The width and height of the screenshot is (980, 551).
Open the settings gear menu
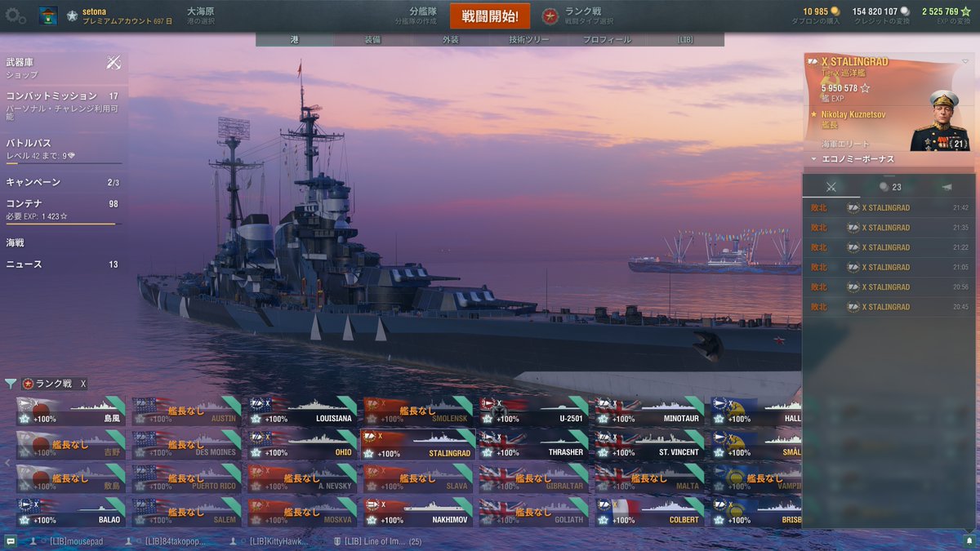click(x=16, y=16)
